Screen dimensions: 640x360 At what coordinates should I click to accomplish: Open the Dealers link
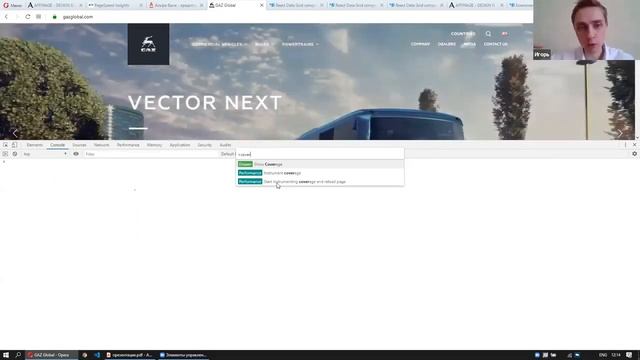tap(447, 44)
